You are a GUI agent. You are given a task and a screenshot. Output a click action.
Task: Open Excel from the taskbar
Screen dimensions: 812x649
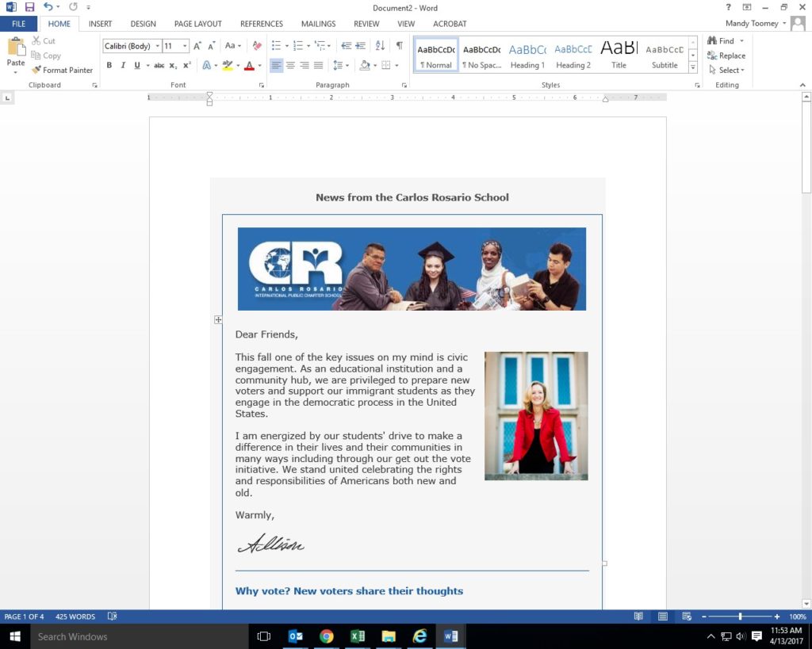pyautogui.click(x=358, y=636)
